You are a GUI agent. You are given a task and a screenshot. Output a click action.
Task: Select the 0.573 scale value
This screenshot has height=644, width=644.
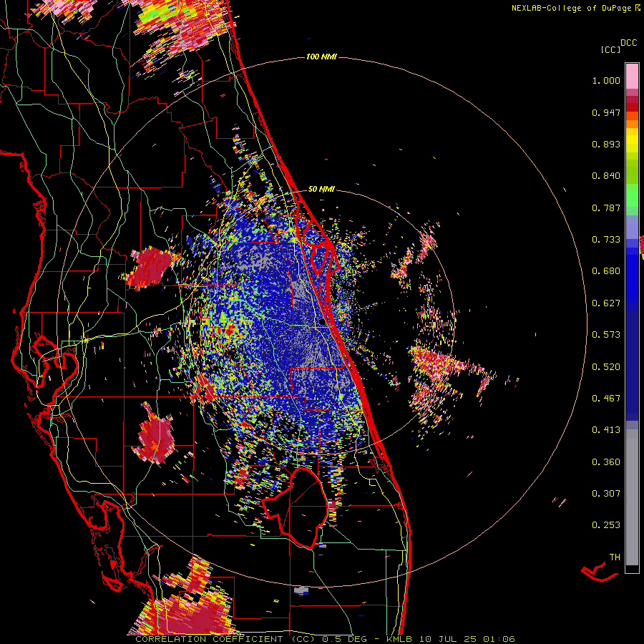(x=606, y=335)
